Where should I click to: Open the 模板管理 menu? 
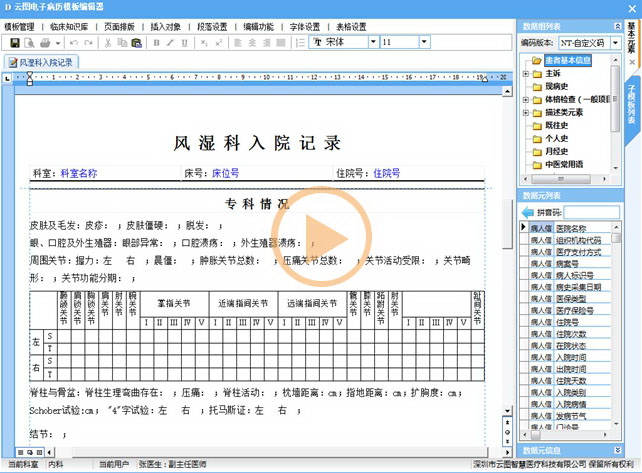(20, 26)
